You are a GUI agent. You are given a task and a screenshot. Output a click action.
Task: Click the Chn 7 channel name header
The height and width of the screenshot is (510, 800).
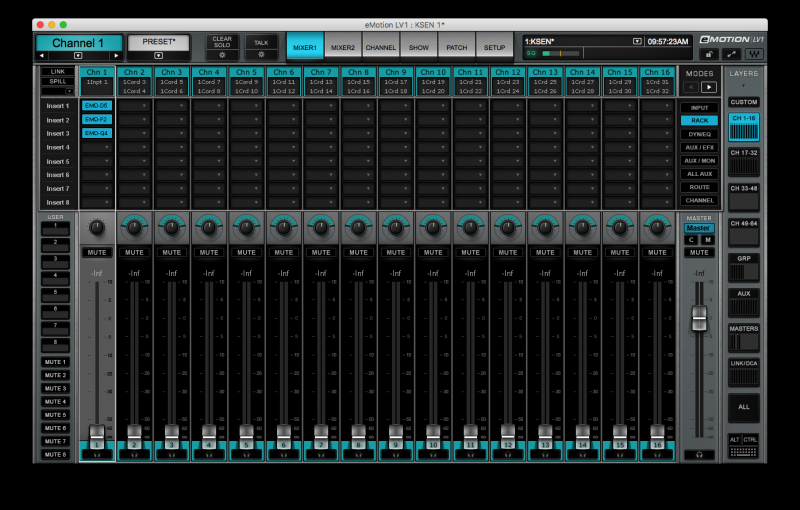coord(321,72)
